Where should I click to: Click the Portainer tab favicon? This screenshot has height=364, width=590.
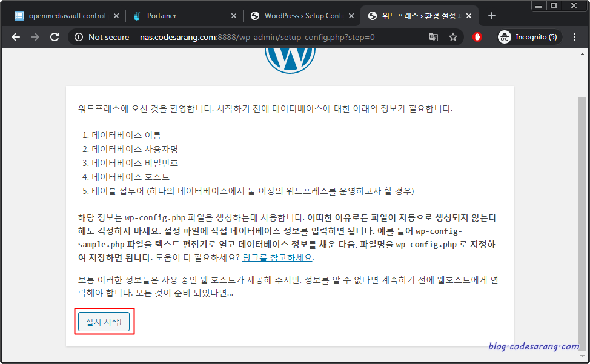pyautogui.click(x=137, y=16)
